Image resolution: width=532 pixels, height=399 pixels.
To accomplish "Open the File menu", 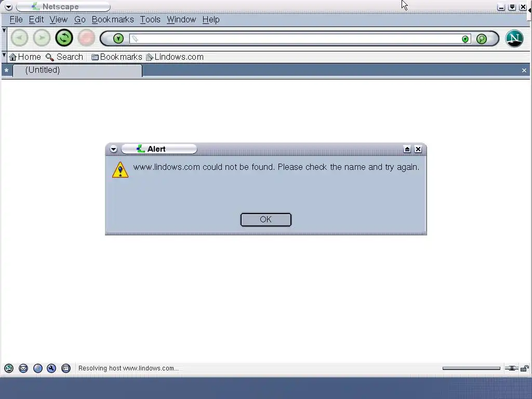I will click(16, 20).
